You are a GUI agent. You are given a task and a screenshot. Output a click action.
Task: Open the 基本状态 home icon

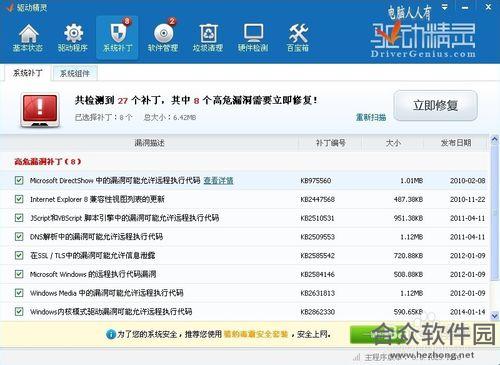[x=28, y=38]
